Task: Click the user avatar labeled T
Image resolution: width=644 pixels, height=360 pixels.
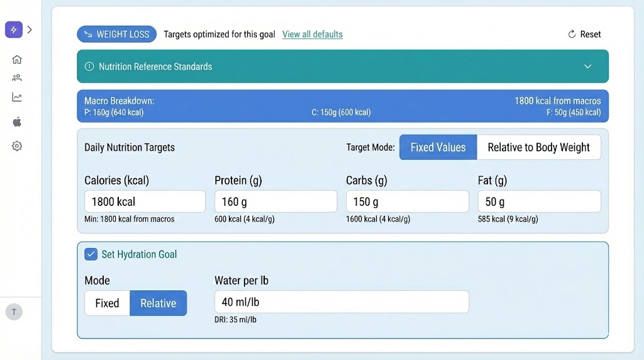Action: click(14, 312)
